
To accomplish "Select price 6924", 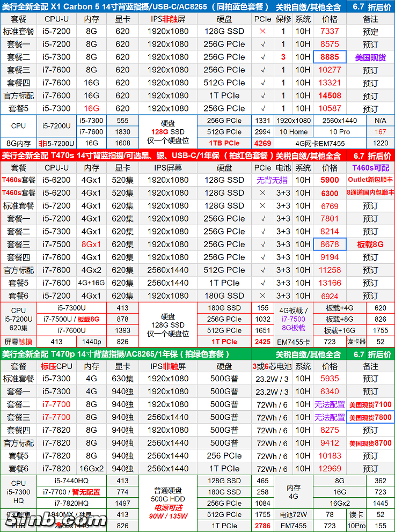I will 330,296.
